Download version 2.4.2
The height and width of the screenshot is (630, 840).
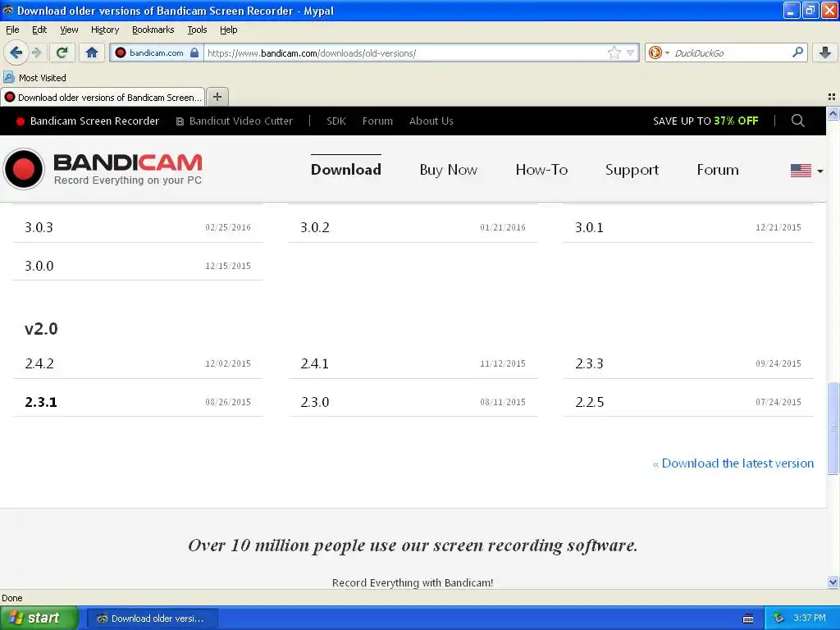[138, 363]
